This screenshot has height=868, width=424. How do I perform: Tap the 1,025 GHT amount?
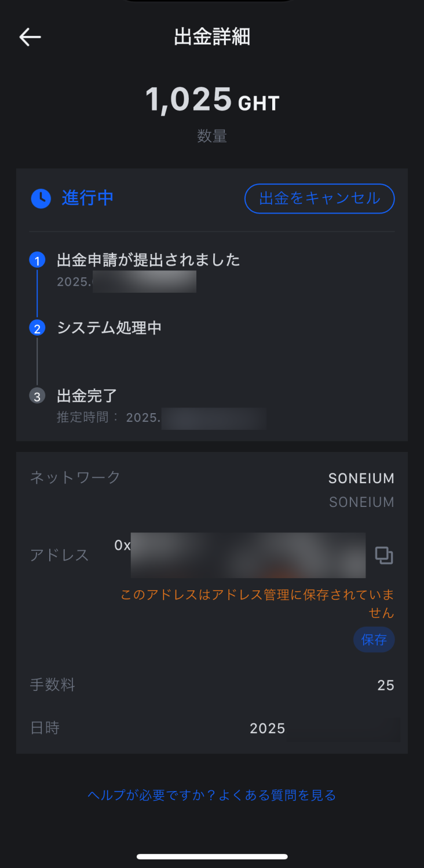pyautogui.click(x=212, y=100)
